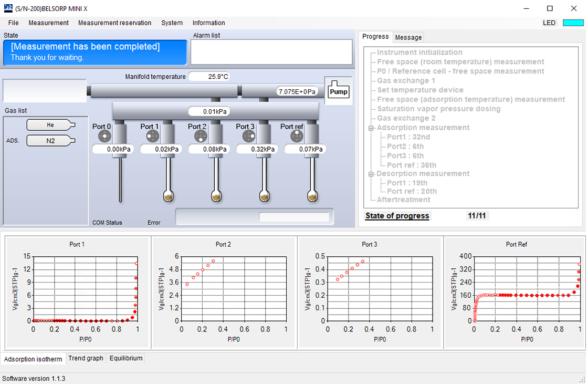This screenshot has height=386, width=588.
Task: Click the Pump icon
Action: pyautogui.click(x=338, y=90)
